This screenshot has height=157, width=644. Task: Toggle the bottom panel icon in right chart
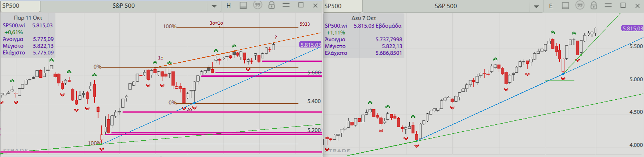566,5
